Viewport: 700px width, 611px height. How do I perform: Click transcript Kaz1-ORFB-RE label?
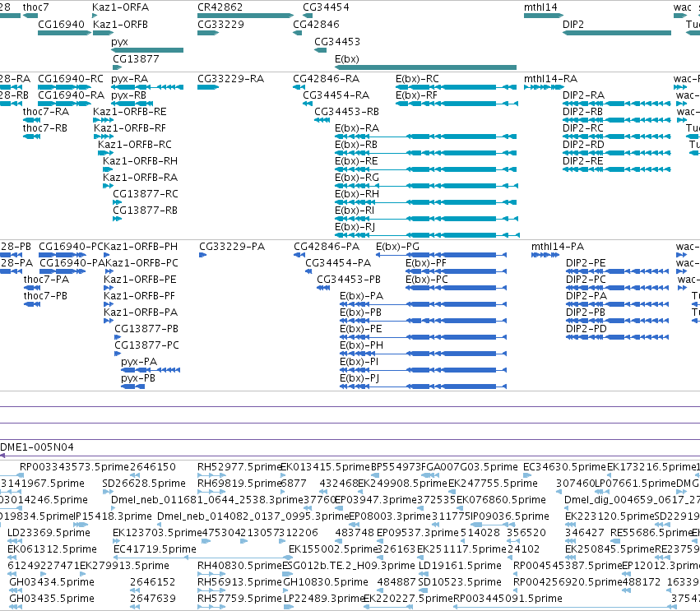129,112
